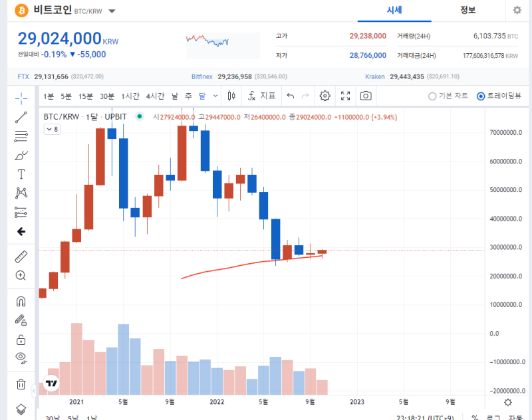
Task: Open price scale settings gear at bottom right
Action: (x=508, y=402)
